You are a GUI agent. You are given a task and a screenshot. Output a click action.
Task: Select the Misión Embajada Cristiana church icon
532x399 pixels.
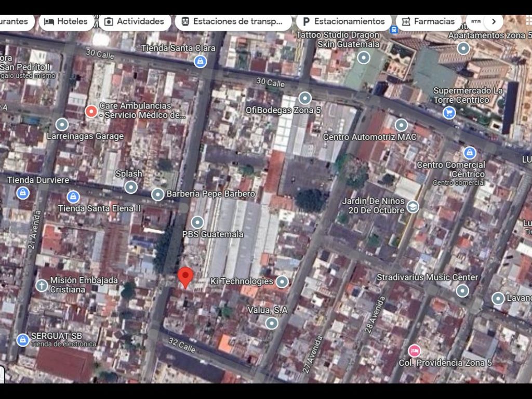pyautogui.click(x=42, y=285)
